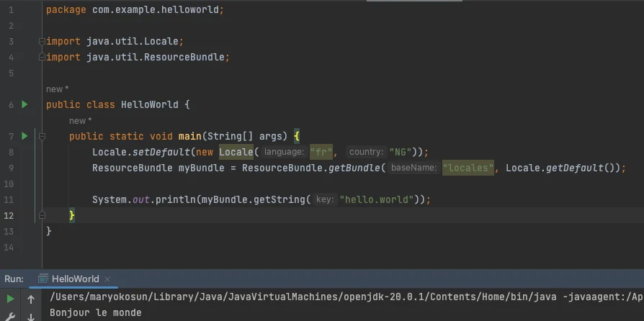Click the 'Bonjour le monde' console output
This screenshot has width=644, height=321.
pyautogui.click(x=96, y=313)
